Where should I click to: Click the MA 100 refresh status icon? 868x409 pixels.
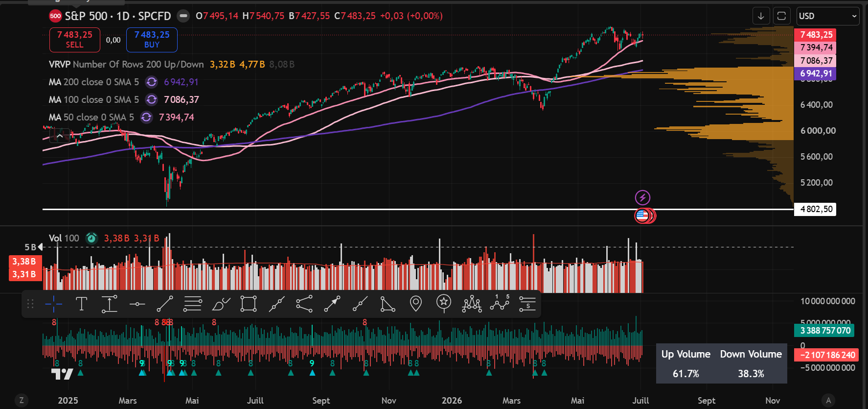click(x=152, y=99)
